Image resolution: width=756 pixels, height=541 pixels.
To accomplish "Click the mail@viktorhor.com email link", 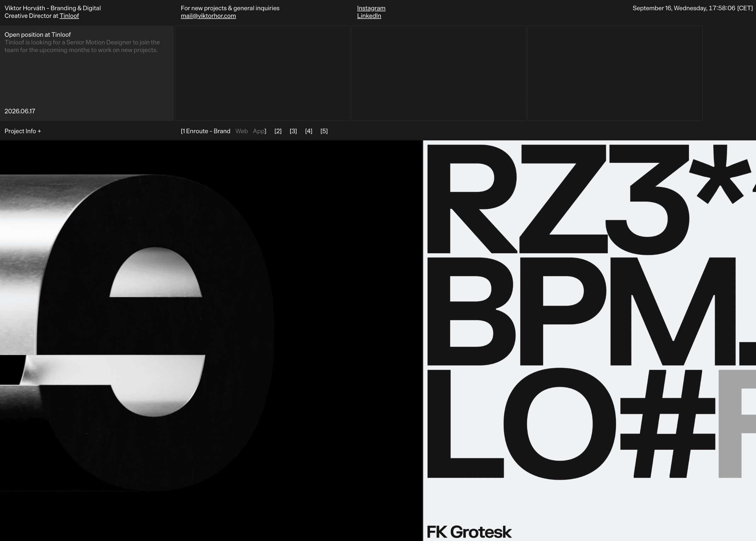I will click(208, 16).
